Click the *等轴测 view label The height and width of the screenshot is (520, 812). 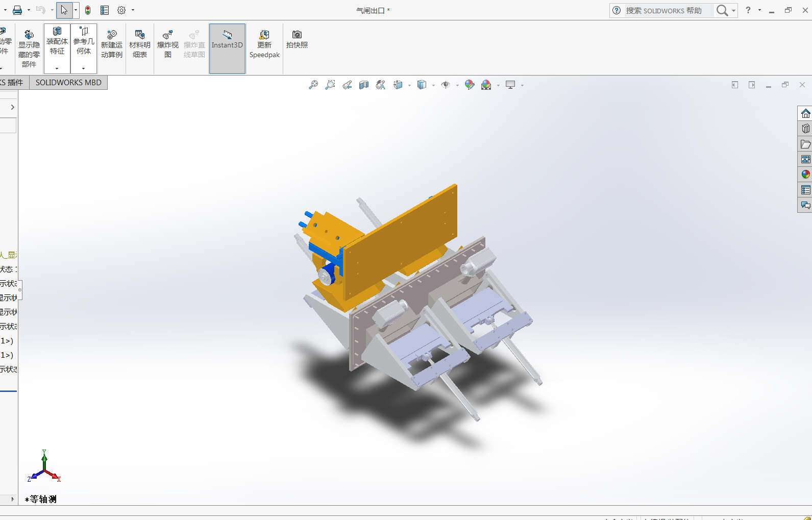click(x=41, y=499)
